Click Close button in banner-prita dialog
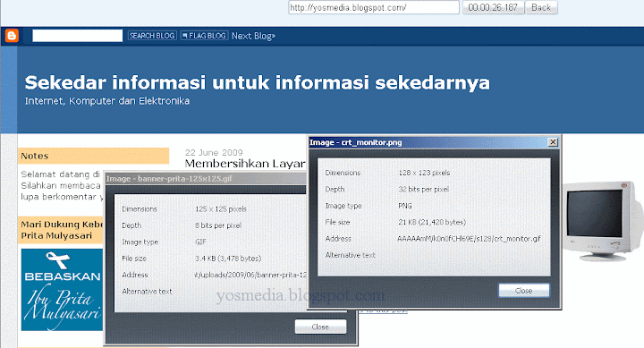Screen dimensions: 644x348 pos(320,327)
